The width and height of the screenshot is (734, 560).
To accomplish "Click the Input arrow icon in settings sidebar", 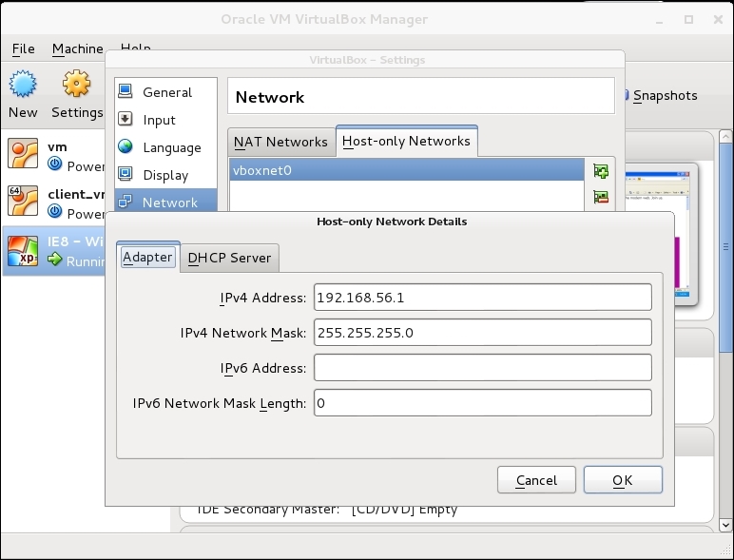I will [x=125, y=119].
